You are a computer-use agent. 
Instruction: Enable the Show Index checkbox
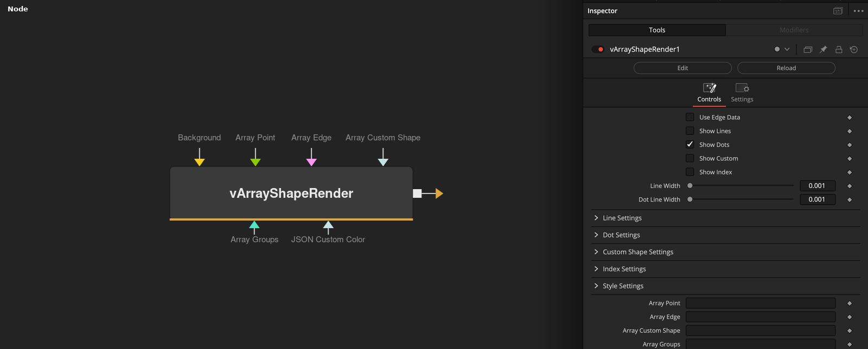690,172
